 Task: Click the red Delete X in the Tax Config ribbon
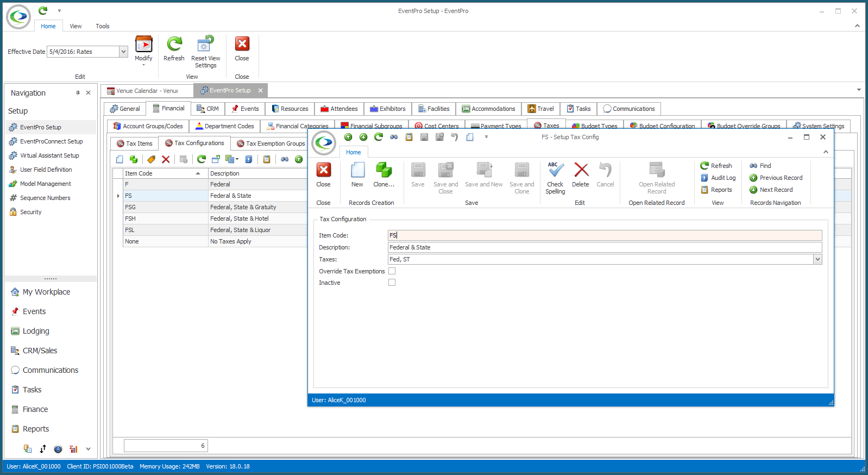pos(581,170)
